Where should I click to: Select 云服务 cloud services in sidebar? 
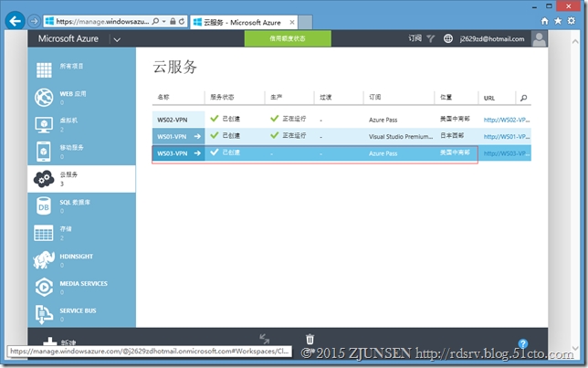[82, 179]
